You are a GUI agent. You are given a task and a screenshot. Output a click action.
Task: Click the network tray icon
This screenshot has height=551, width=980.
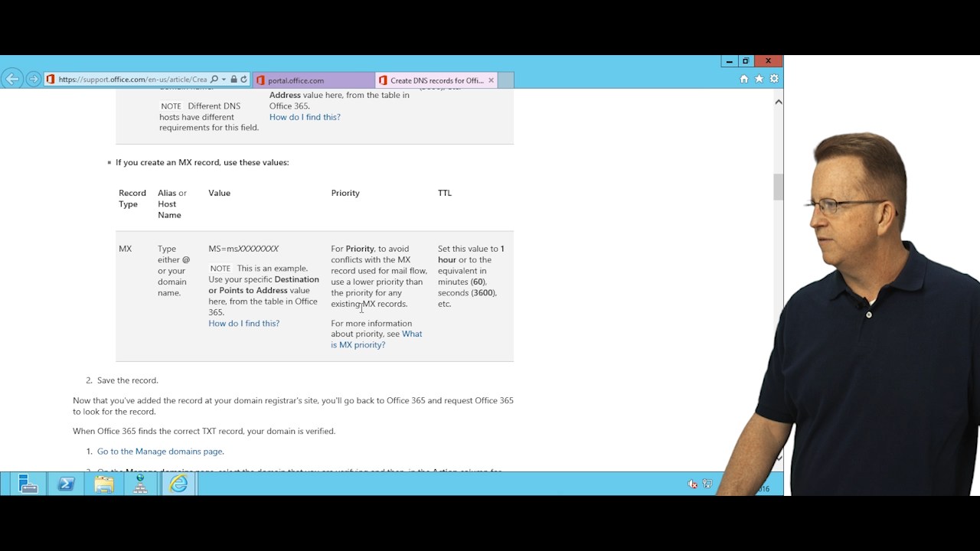click(707, 484)
